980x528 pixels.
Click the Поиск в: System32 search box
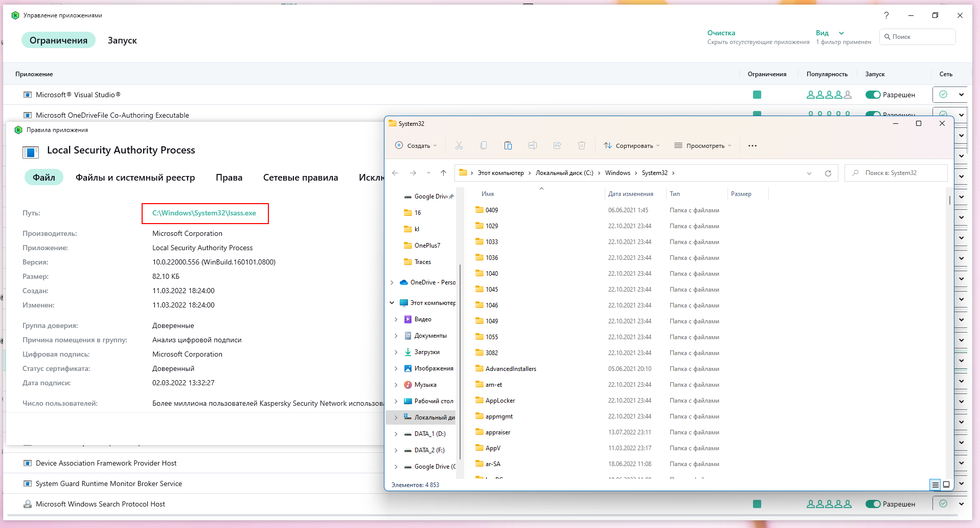(896, 173)
